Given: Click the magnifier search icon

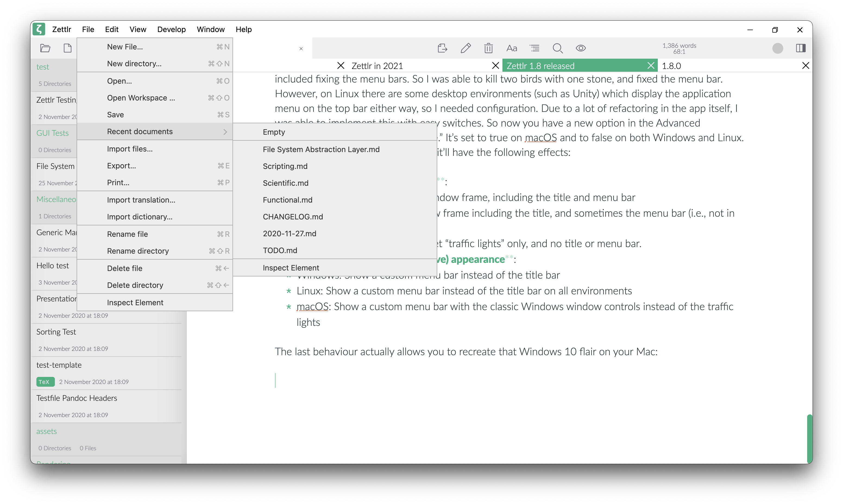Looking at the screenshot, I should pyautogui.click(x=558, y=48).
